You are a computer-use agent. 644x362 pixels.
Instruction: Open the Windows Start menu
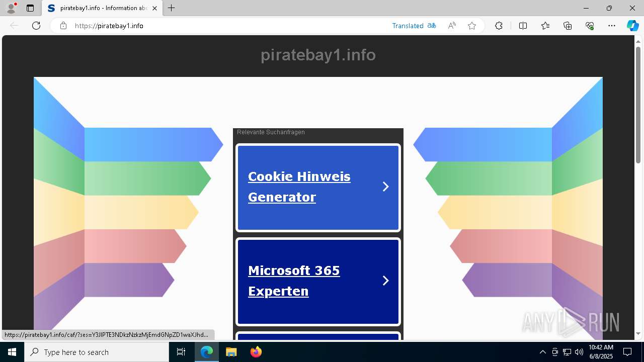click(12, 352)
